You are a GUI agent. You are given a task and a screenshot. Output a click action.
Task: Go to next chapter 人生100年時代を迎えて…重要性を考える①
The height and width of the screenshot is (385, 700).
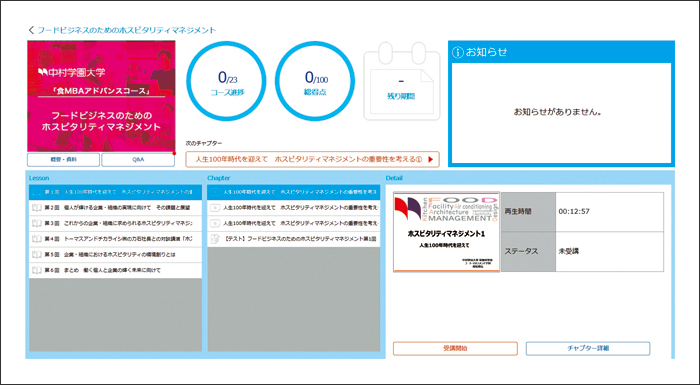[312, 159]
